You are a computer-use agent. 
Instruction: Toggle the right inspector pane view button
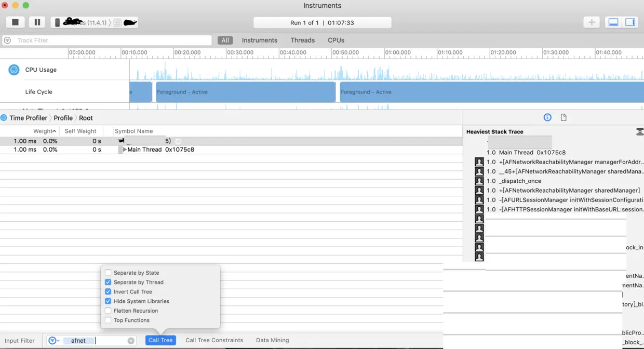click(x=630, y=22)
